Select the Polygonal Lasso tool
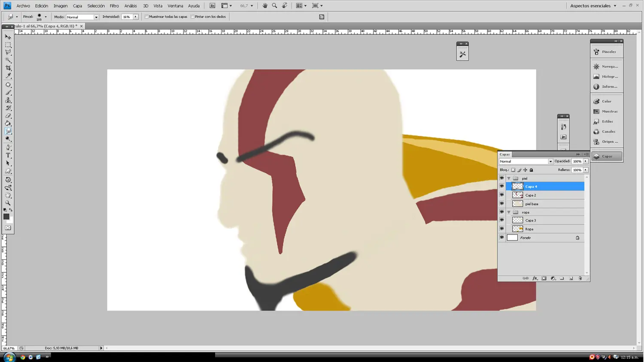Screen dimensions: 644x362 point(8,52)
